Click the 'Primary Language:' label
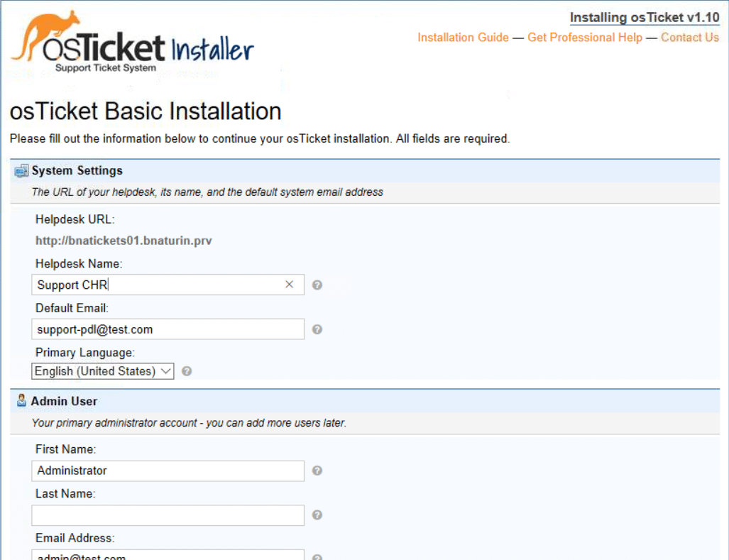The height and width of the screenshot is (560, 729). tap(85, 353)
